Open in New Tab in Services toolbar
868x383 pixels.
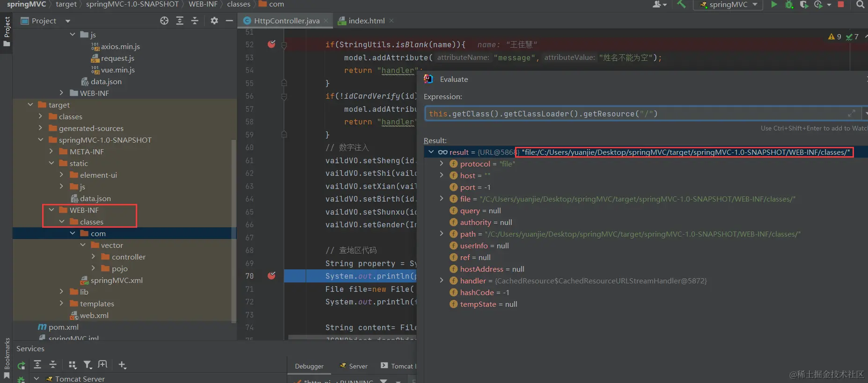pyautogui.click(x=103, y=365)
